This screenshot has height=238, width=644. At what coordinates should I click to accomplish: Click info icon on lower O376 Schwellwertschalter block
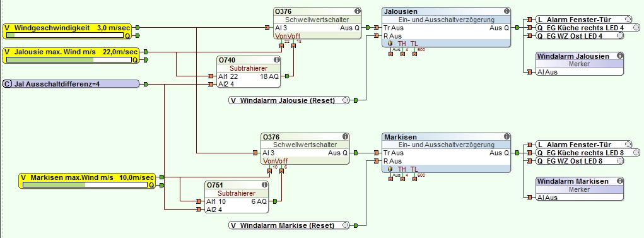345,136
